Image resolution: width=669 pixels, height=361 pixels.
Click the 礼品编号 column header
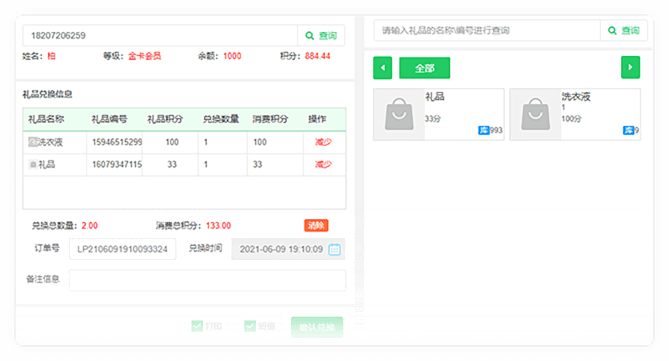(109, 119)
